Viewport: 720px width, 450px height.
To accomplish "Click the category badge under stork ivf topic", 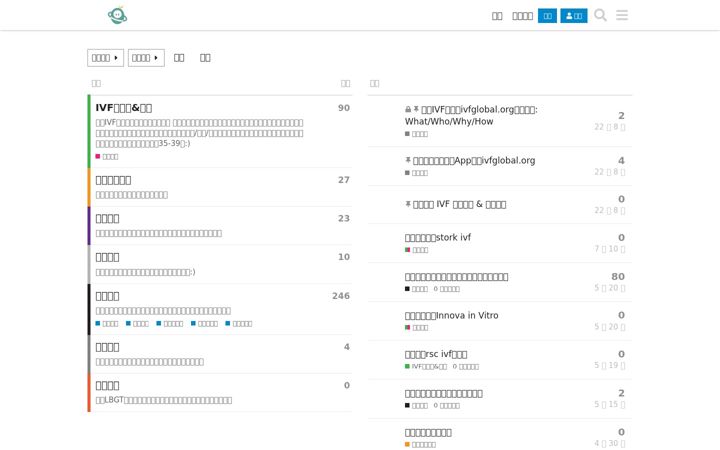I will tap(416, 250).
